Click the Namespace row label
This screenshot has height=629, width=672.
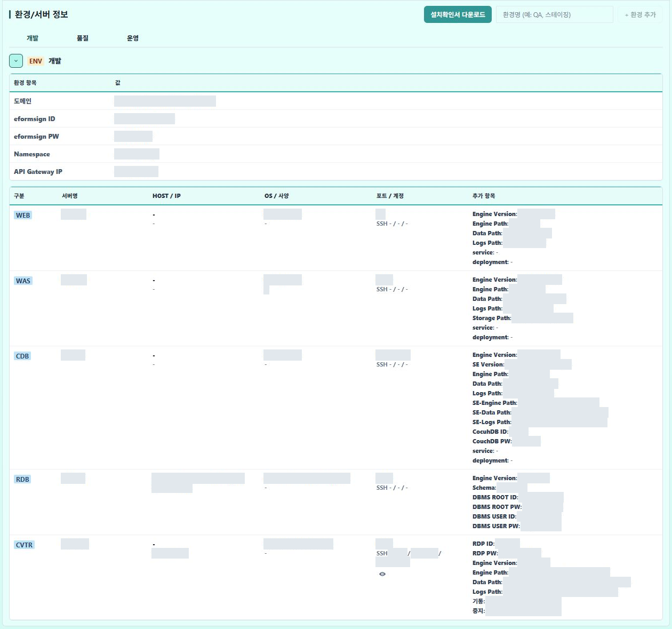[x=32, y=154]
